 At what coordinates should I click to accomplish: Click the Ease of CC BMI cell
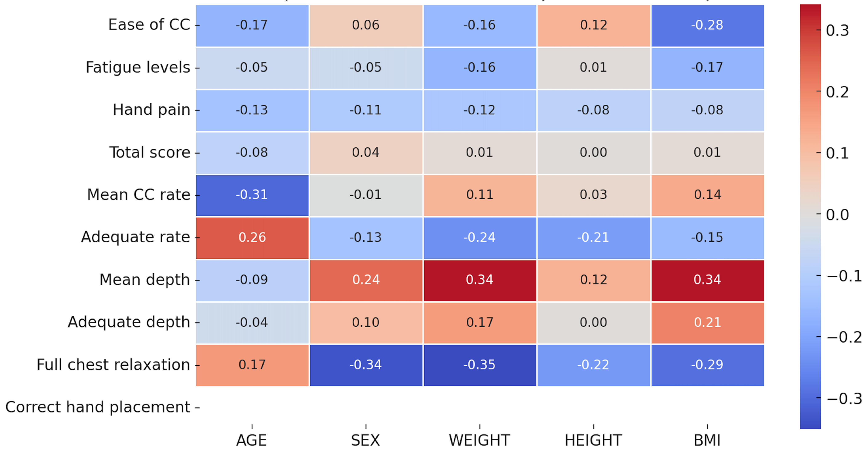(x=707, y=25)
